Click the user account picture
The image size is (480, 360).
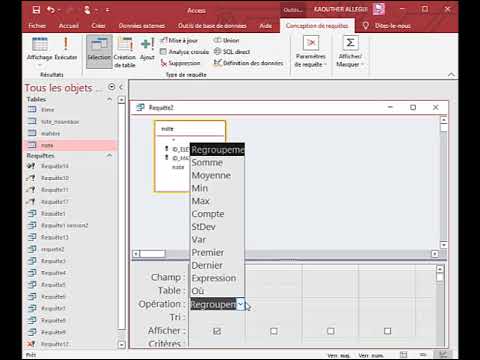pos(379,9)
